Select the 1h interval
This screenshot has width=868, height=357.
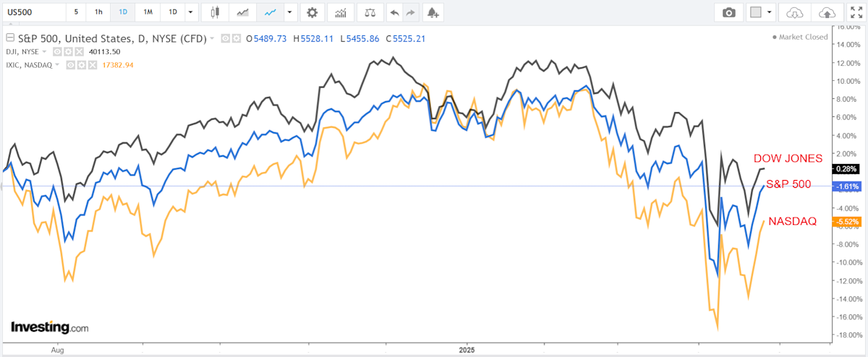[99, 12]
